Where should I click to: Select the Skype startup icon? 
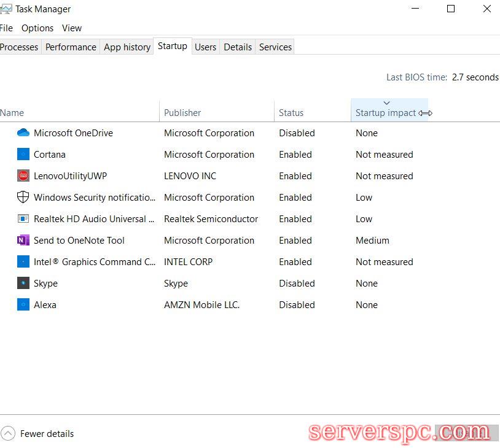click(23, 284)
